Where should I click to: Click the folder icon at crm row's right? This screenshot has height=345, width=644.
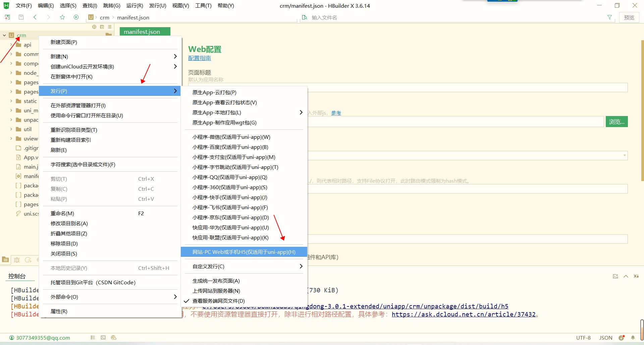pyautogui.click(x=108, y=35)
